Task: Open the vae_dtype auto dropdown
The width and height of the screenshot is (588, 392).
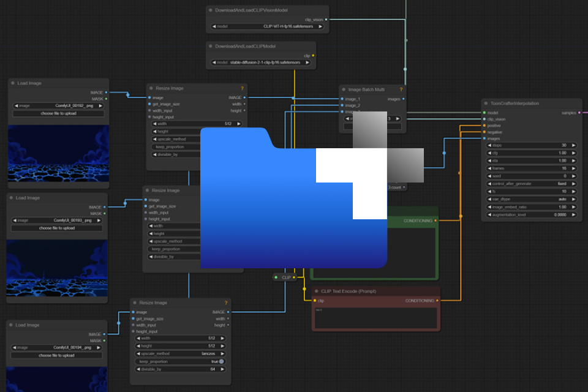Action: pos(532,199)
